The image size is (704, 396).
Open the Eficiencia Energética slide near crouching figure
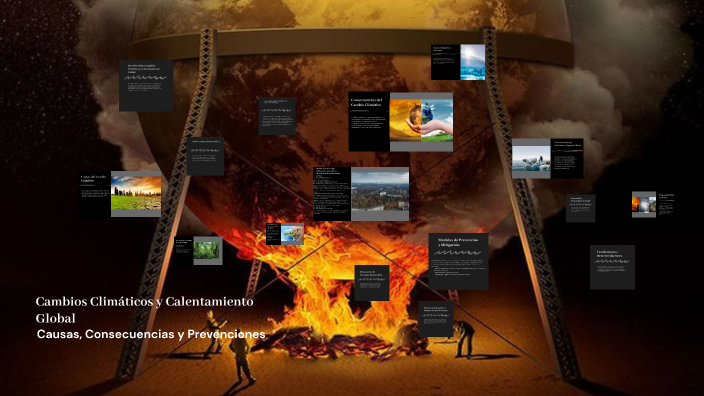pos(436,319)
